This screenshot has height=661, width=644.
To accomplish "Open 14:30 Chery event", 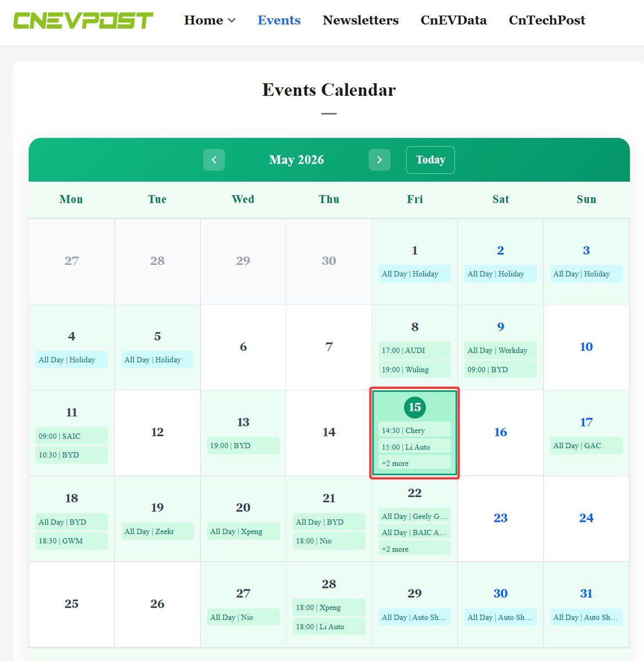I will 414,430.
